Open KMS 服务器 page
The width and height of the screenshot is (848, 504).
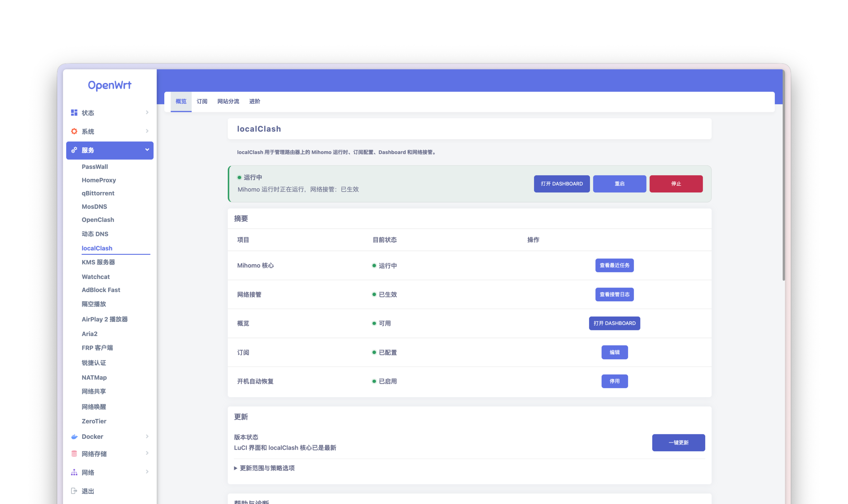coord(98,262)
